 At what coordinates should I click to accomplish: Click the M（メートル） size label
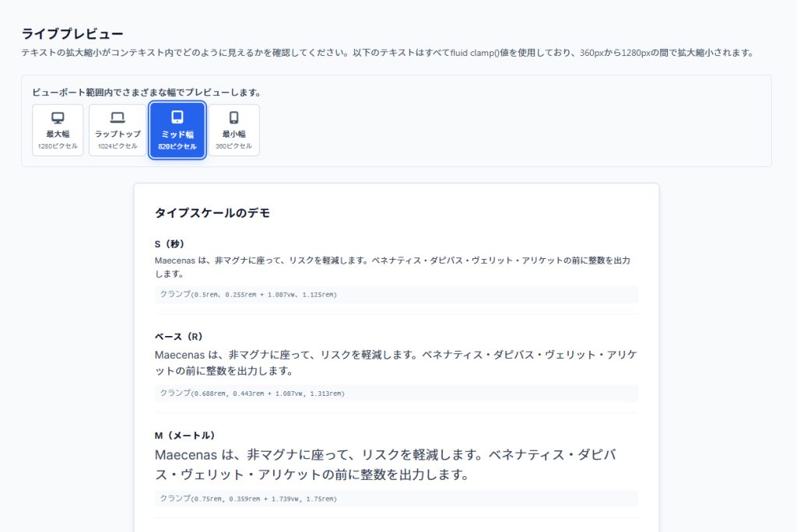tap(184, 436)
